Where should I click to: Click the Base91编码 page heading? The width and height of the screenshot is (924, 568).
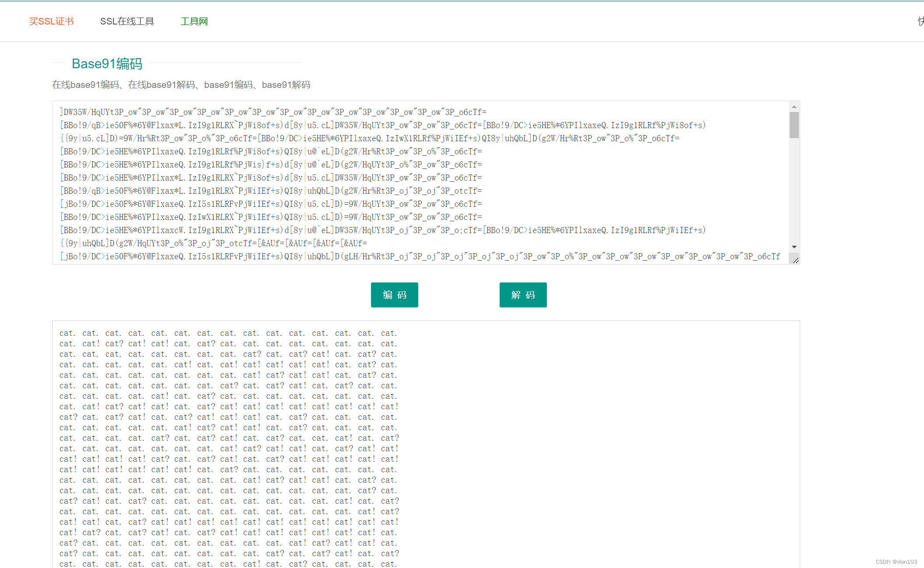(107, 64)
